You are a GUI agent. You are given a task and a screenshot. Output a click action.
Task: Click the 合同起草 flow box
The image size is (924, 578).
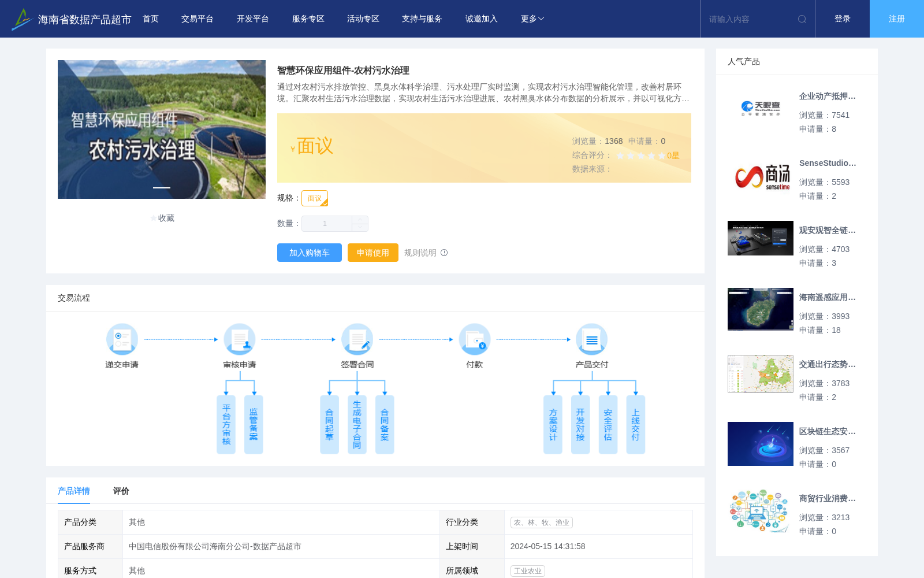tap(329, 425)
